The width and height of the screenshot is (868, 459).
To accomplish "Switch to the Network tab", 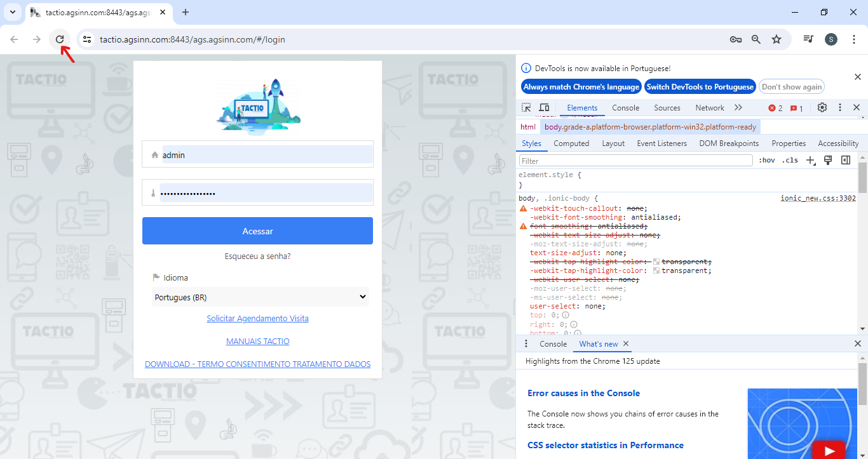I will pos(709,108).
